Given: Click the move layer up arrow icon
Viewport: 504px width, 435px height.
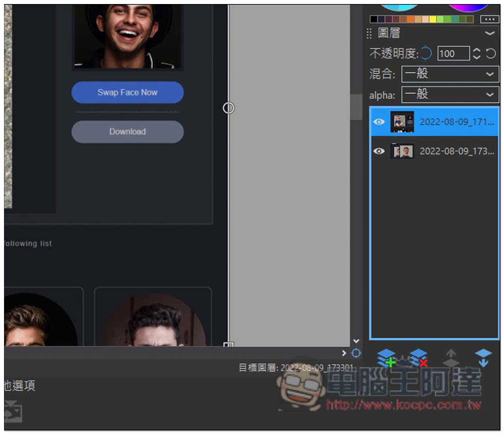Looking at the screenshot, I should 451,358.
